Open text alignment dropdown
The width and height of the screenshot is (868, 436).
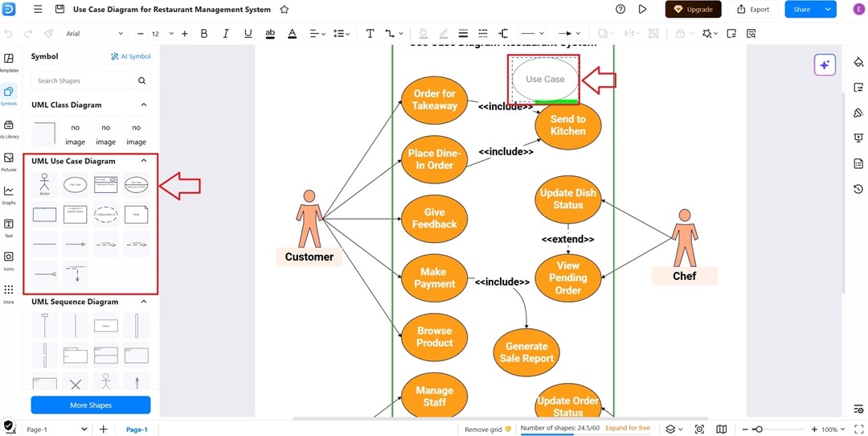point(317,34)
